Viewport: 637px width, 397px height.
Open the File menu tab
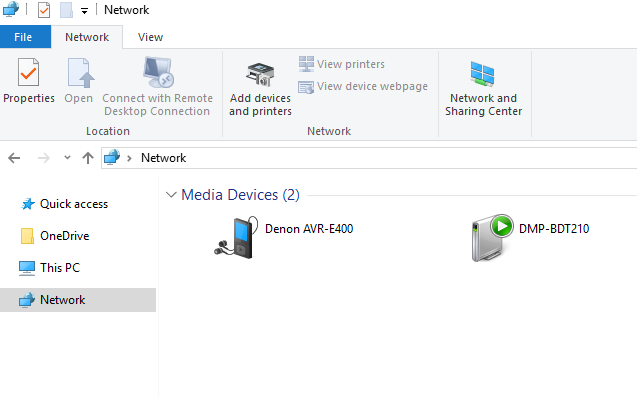click(x=25, y=37)
